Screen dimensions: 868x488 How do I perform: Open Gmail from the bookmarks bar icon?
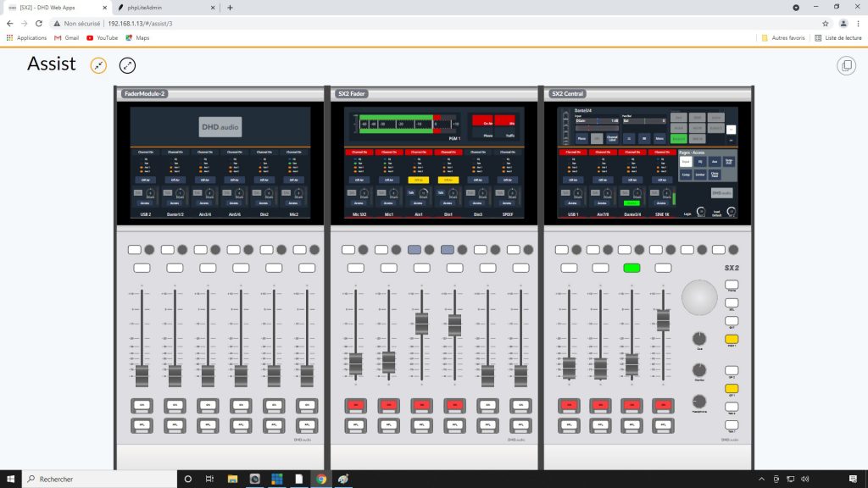pos(66,37)
